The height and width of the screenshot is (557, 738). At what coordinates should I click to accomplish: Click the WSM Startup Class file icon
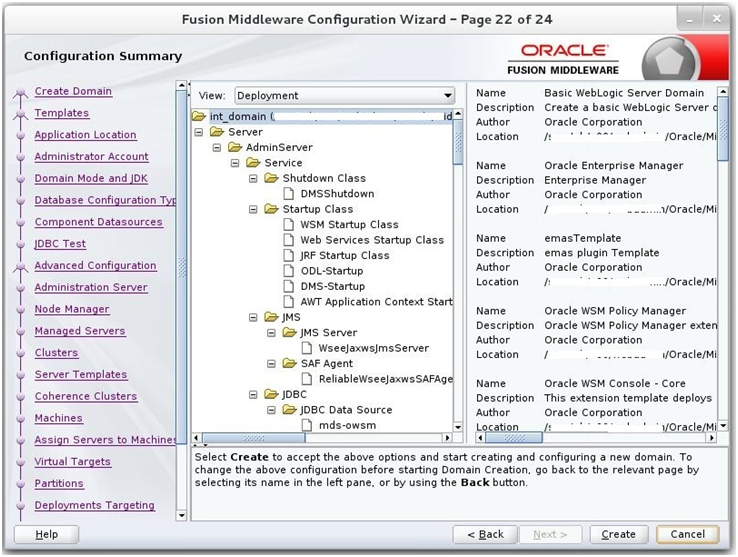289,225
